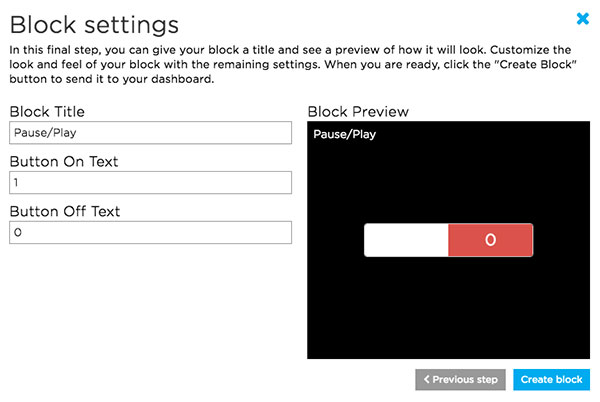The image size is (600, 402).
Task: Select the Button Off Text field
Action: 150,232
